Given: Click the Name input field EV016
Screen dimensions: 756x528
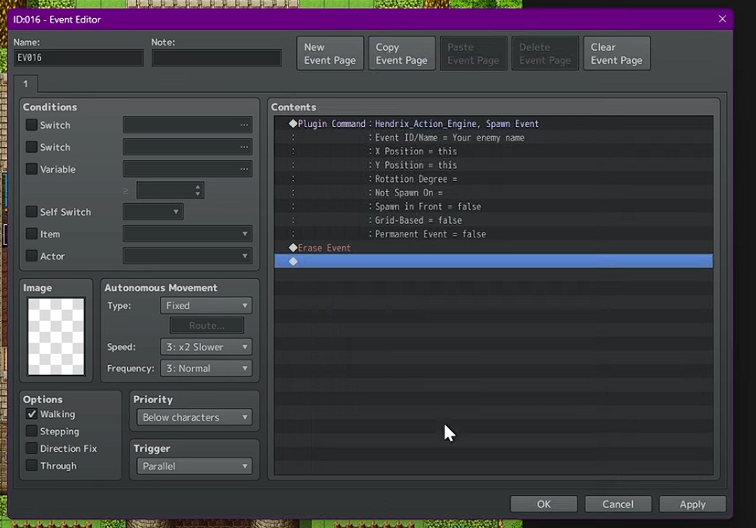Looking at the screenshot, I should [78, 58].
